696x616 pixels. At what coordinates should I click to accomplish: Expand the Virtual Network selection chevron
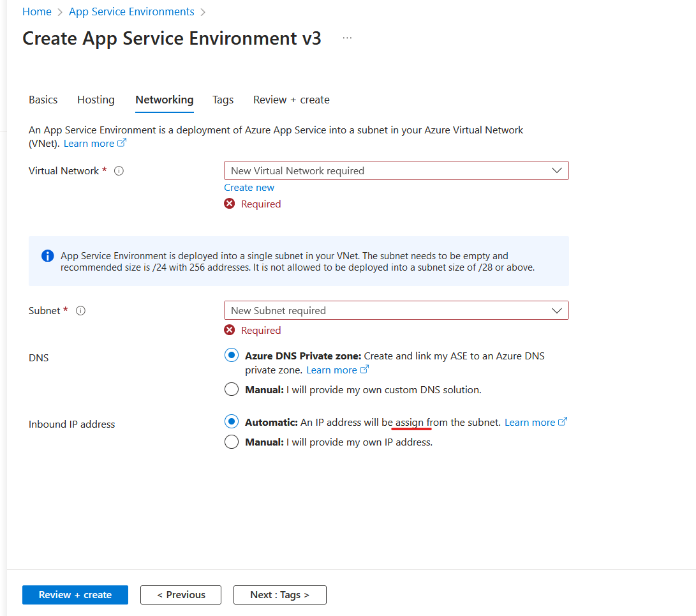tap(558, 170)
